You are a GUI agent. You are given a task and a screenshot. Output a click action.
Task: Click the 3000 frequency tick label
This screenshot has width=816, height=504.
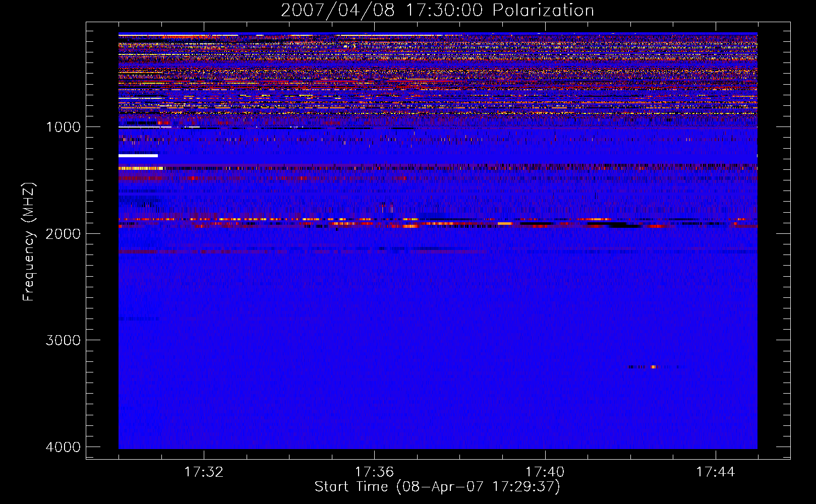(63, 340)
